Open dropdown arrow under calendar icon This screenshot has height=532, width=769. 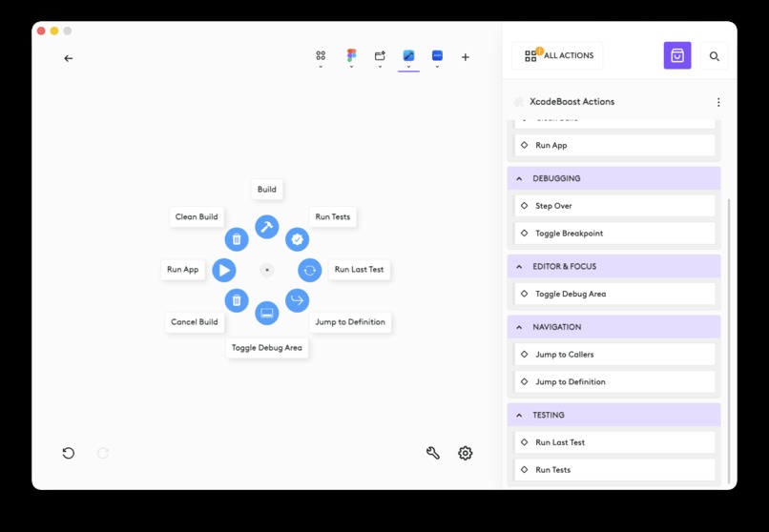[x=380, y=67]
